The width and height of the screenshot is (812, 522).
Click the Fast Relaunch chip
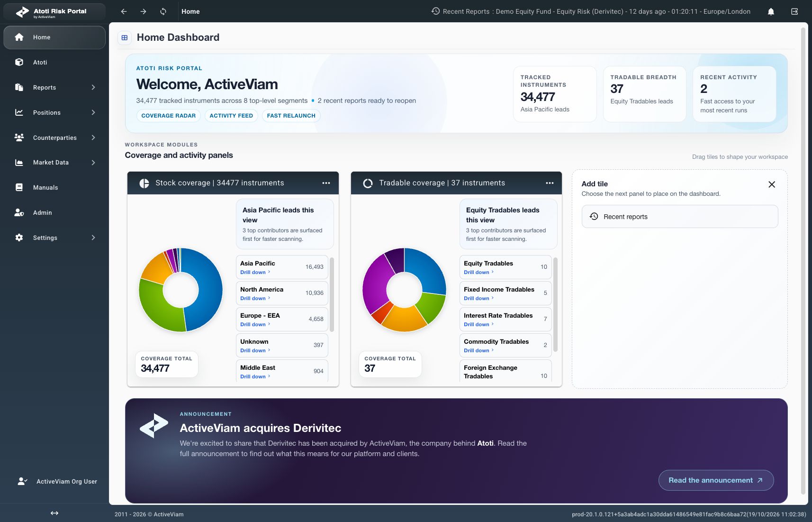pos(291,116)
